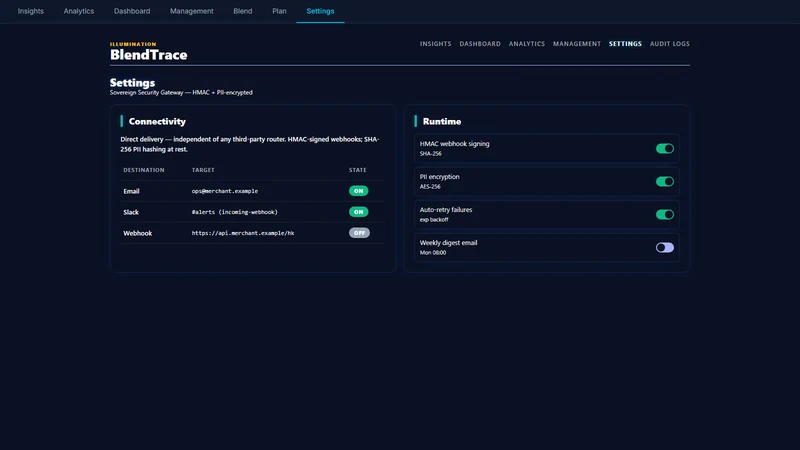Open the Plan tab

279,11
